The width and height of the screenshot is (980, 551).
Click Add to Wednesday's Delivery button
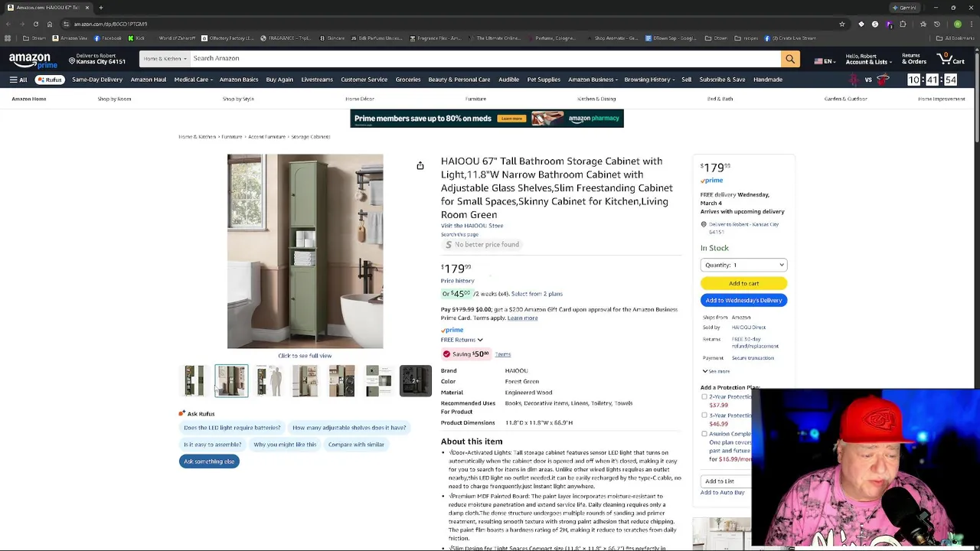point(743,301)
